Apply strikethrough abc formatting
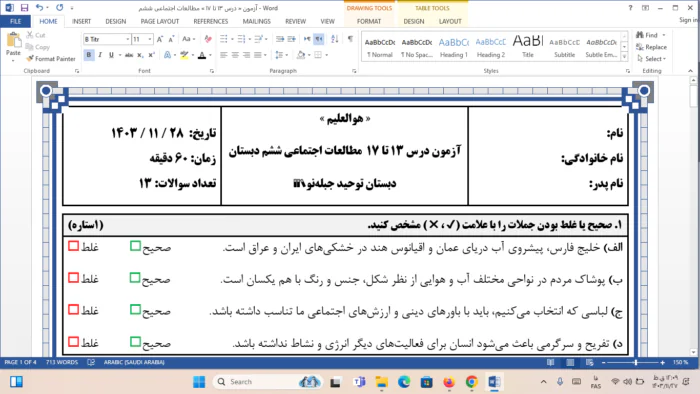The width and height of the screenshot is (700, 394). click(x=129, y=55)
